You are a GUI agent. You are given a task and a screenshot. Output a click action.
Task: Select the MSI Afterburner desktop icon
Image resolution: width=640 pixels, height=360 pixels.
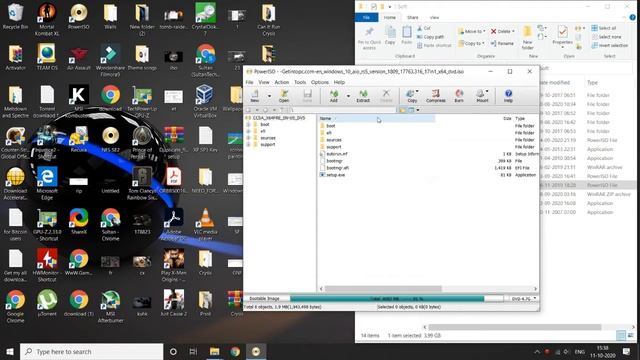(x=110, y=307)
